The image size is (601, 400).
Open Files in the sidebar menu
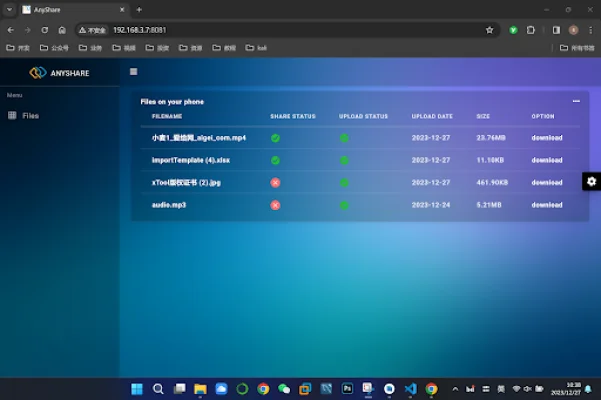[x=30, y=116]
